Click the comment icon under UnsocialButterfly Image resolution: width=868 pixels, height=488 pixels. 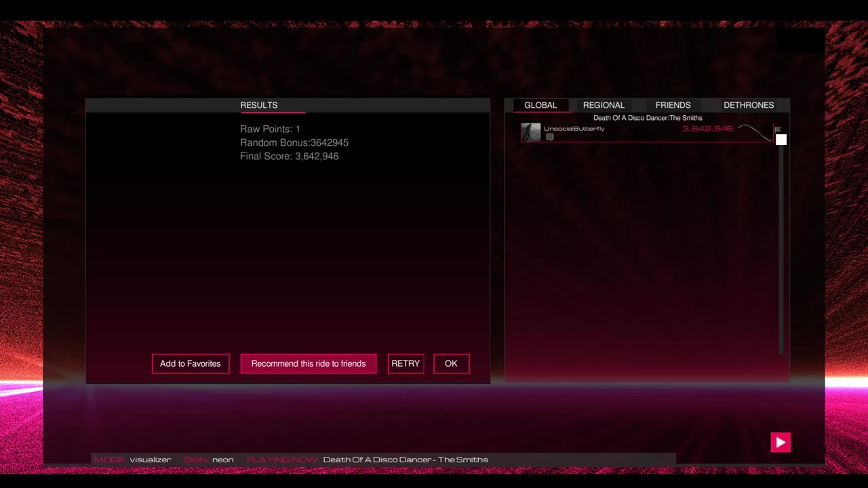click(x=550, y=137)
